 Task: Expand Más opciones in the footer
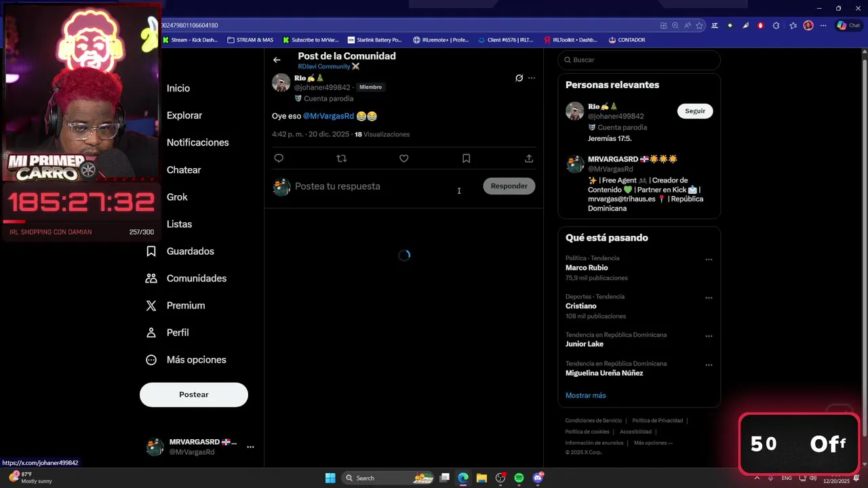[654, 443]
